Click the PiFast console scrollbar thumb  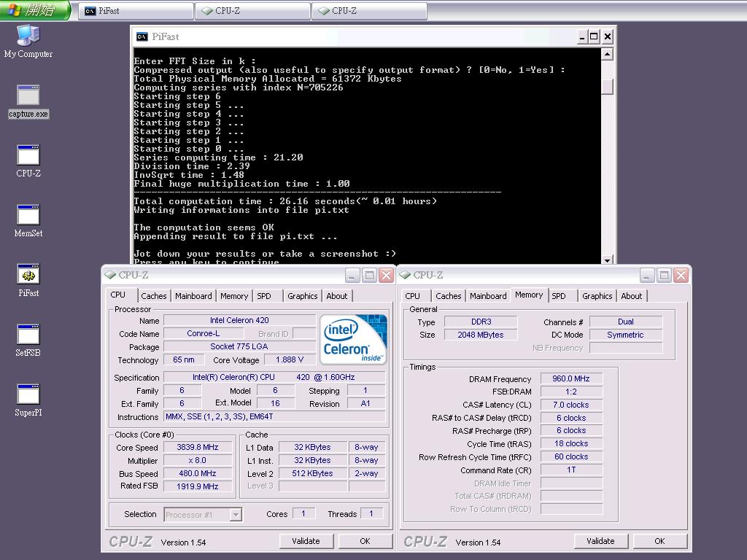click(x=607, y=87)
